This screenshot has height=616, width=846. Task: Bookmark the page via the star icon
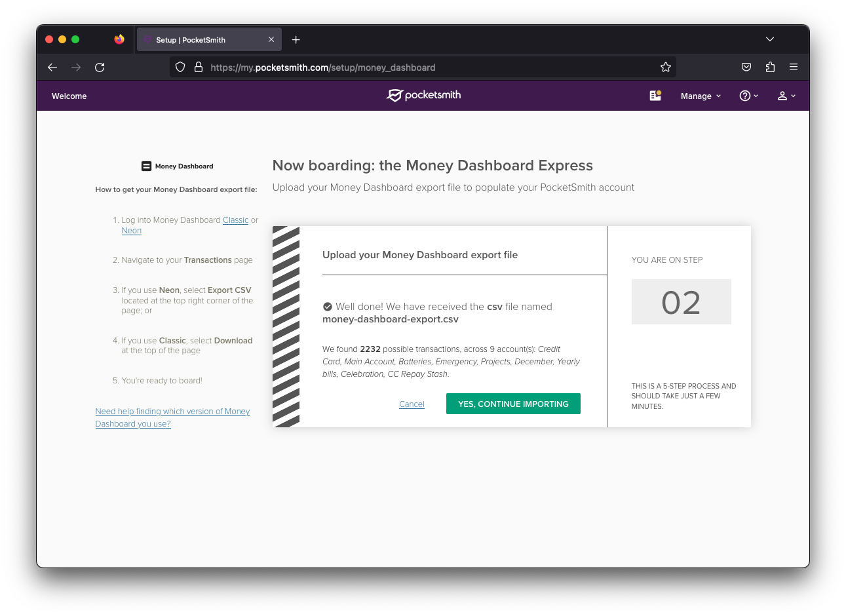click(666, 67)
